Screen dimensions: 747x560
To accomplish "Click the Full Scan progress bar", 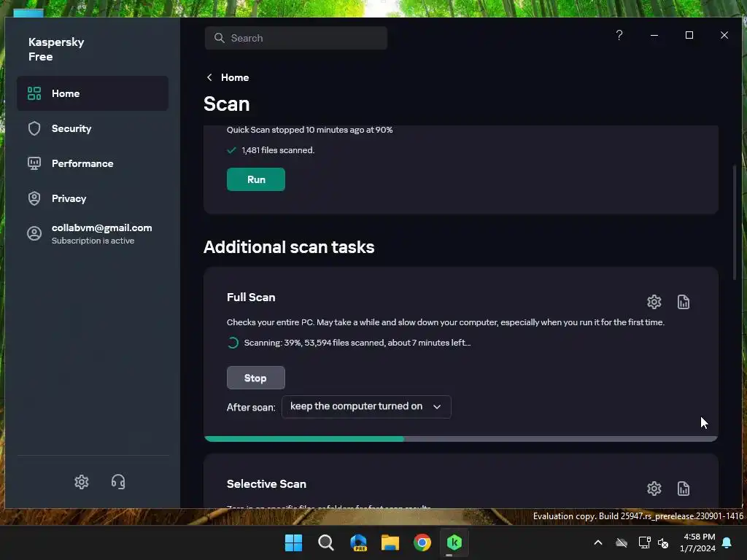I will click(x=461, y=438).
